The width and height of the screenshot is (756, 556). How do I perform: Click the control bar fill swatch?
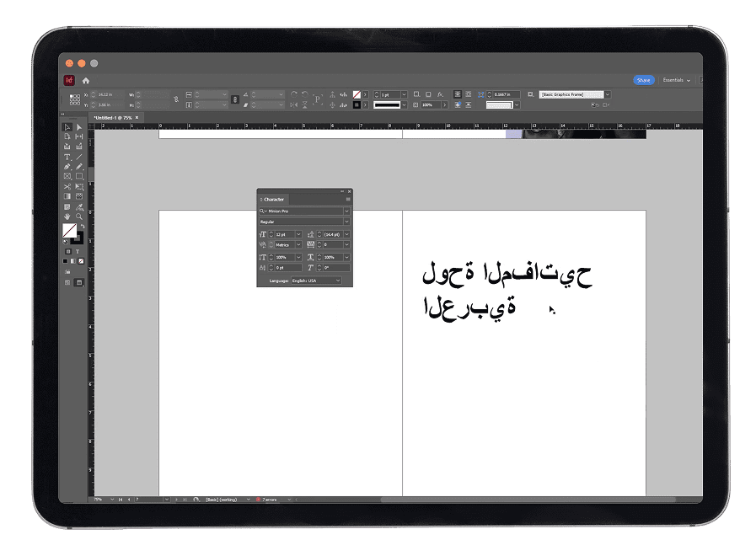tap(357, 94)
